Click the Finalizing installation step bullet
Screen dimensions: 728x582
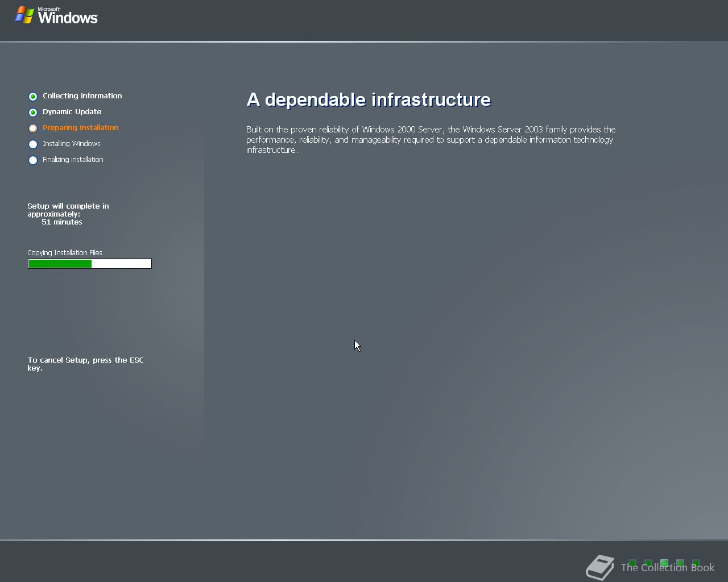(33, 160)
